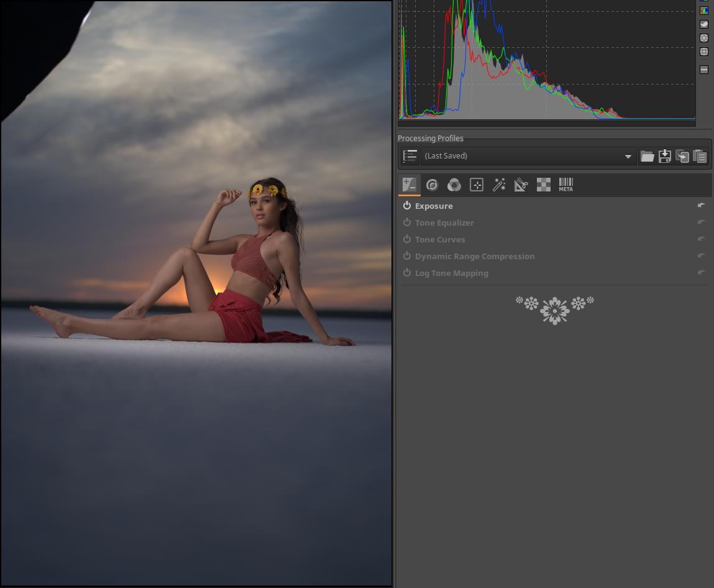This screenshot has width=714, height=588.
Task: Open the Transform tab with scissors icon
Action: [x=521, y=185]
